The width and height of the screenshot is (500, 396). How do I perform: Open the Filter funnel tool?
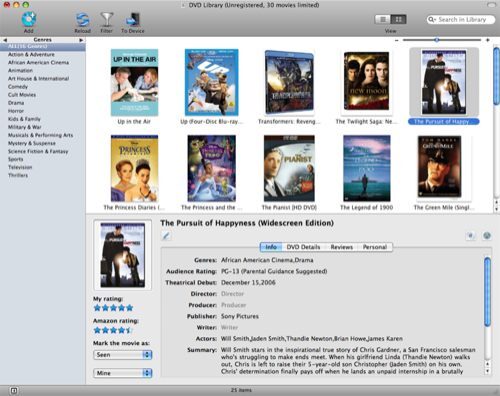point(107,20)
